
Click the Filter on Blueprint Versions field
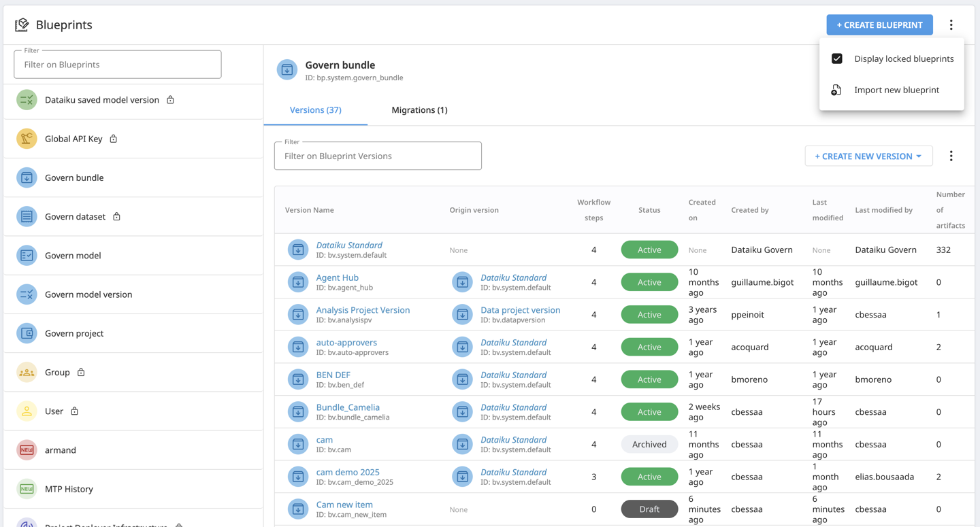click(x=378, y=156)
